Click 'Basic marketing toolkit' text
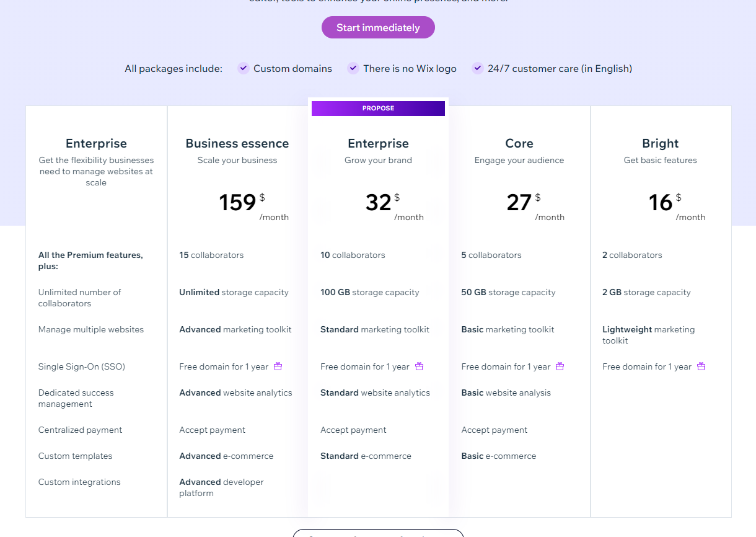 (x=508, y=329)
